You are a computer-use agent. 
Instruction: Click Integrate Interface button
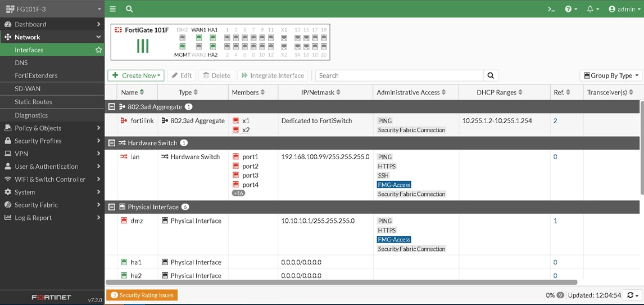pos(273,75)
